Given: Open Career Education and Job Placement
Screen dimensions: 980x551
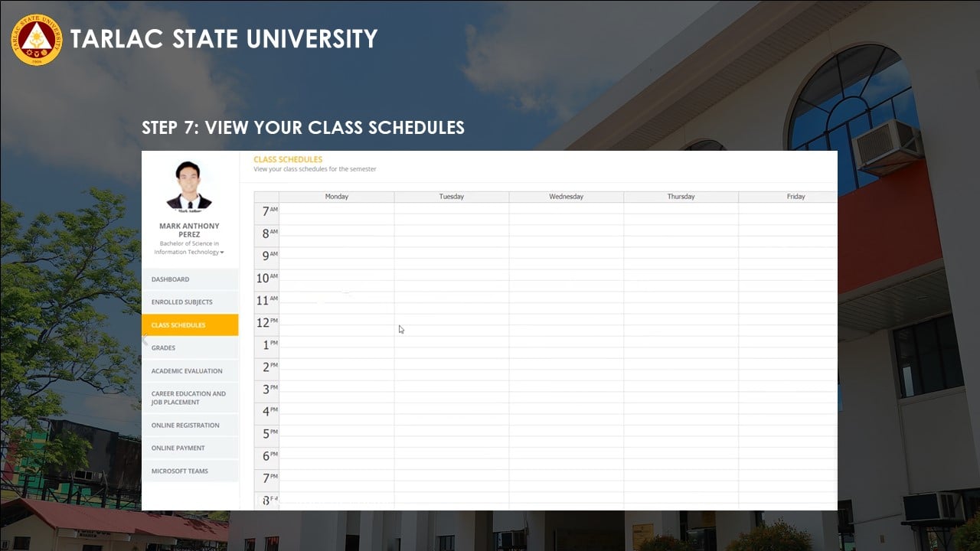Looking at the screenshot, I should click(190, 398).
